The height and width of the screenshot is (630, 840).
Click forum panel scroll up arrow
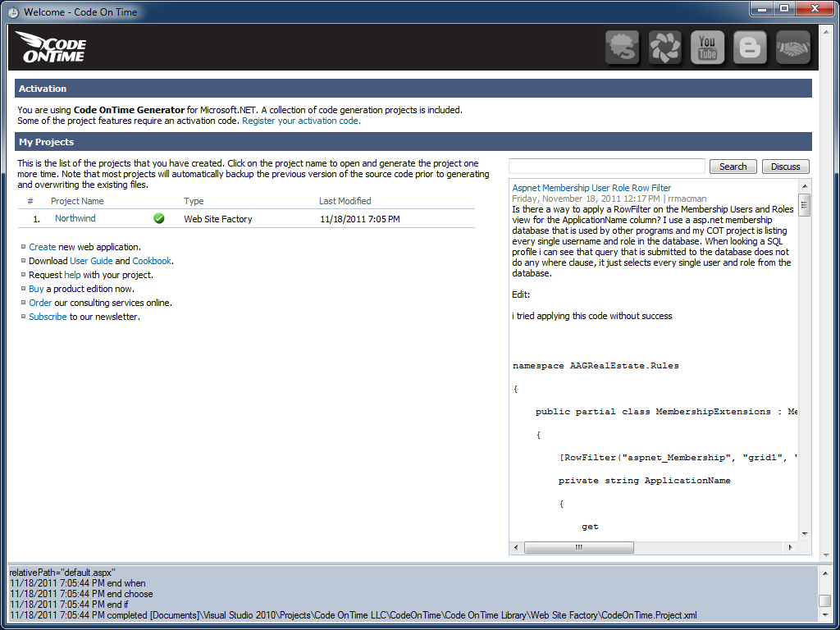pyautogui.click(x=804, y=186)
